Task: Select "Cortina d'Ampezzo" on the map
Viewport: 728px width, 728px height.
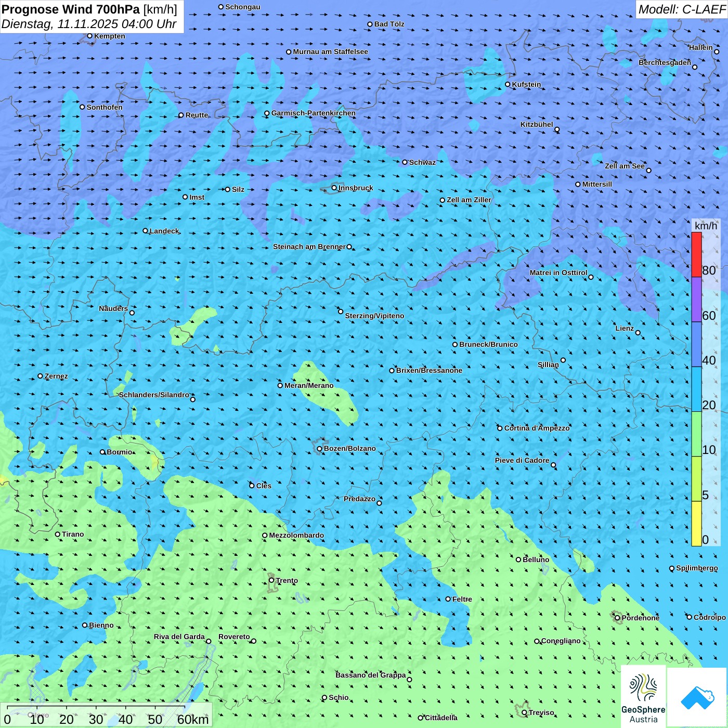Action: (537, 428)
